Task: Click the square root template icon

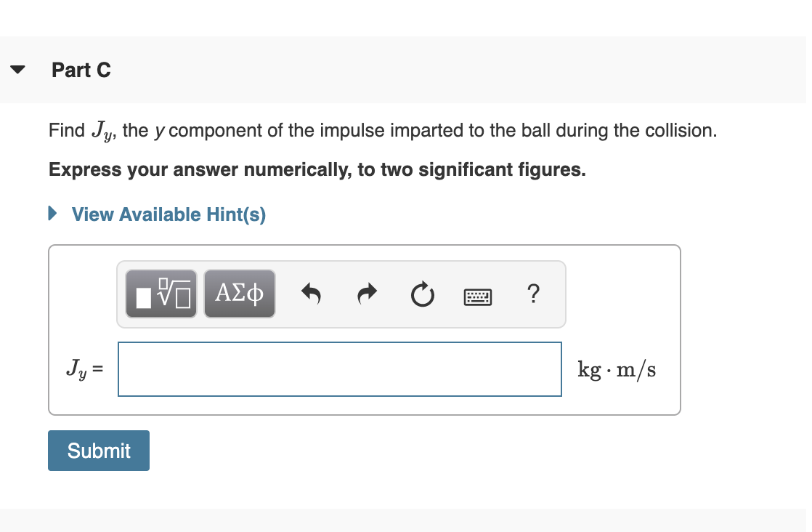Action: pos(161,294)
